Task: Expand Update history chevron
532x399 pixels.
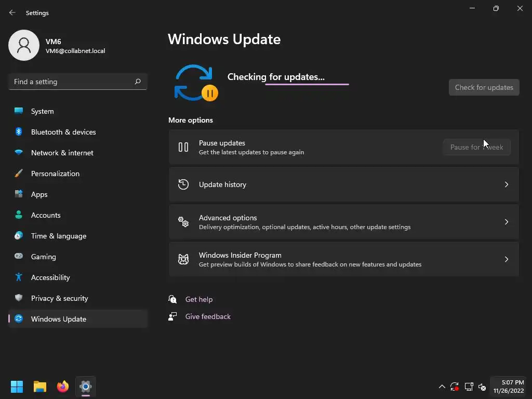Action: click(506, 184)
